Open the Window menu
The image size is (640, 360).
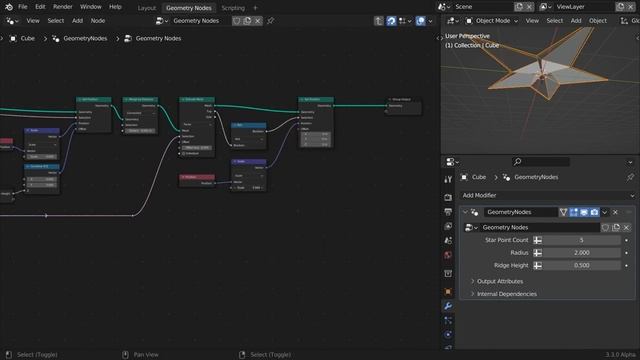91,7
